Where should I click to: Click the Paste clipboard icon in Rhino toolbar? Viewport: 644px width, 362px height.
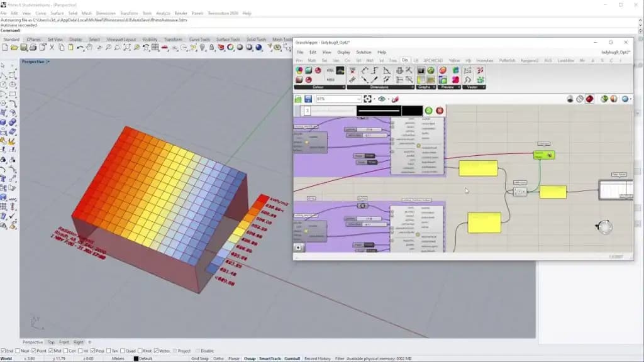tap(70, 48)
